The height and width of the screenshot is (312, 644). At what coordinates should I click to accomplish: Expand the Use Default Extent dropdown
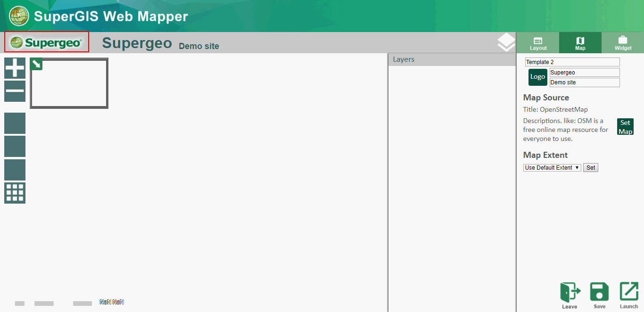pyautogui.click(x=552, y=168)
